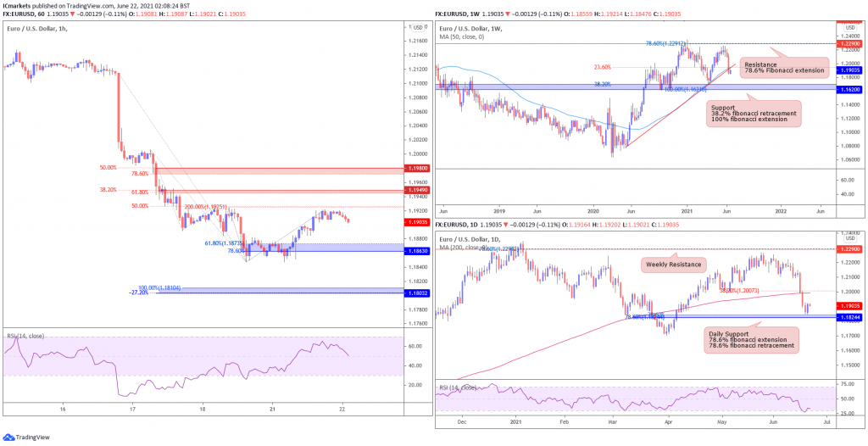The height and width of the screenshot is (446, 868).
Task: Click the RSI (14, close) label on hourly chart
Action: [x=25, y=336]
